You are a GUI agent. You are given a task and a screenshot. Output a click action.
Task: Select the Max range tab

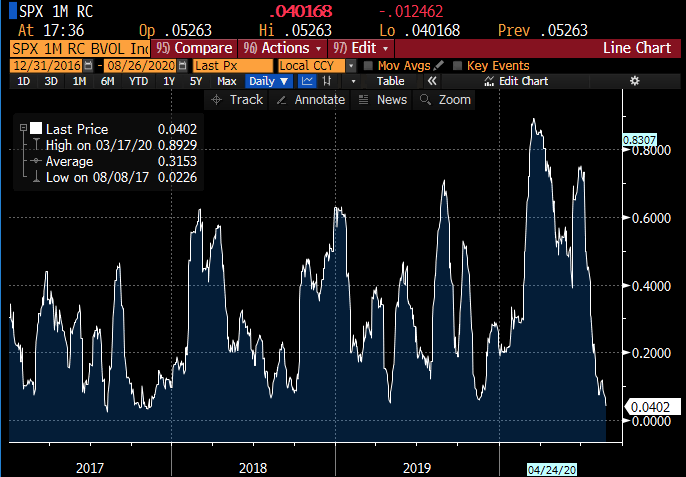click(x=227, y=81)
